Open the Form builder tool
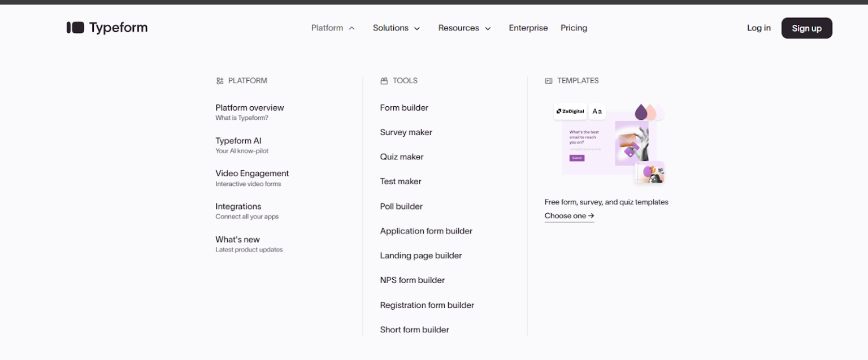 click(404, 108)
